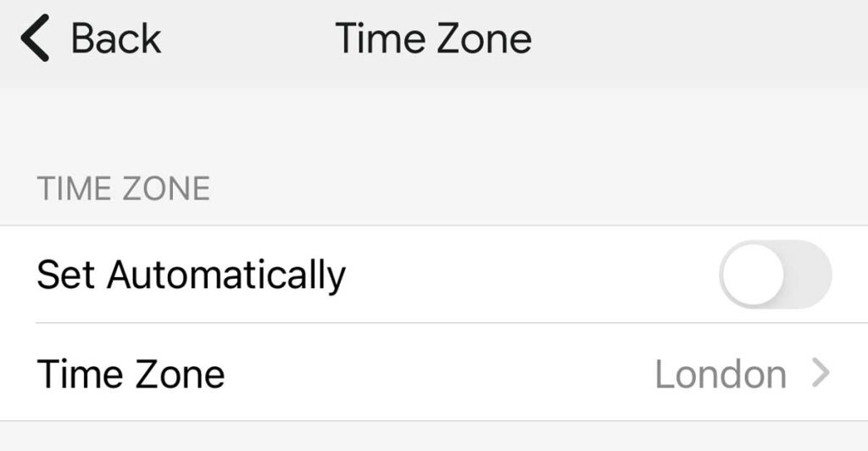Click the TIME ZONE section header
This screenshot has height=451, width=868.
124,188
